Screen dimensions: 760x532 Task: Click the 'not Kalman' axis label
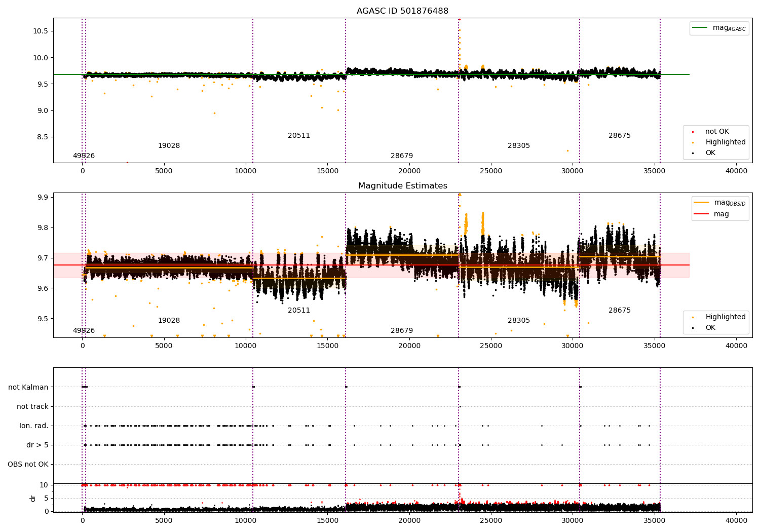[28, 387]
